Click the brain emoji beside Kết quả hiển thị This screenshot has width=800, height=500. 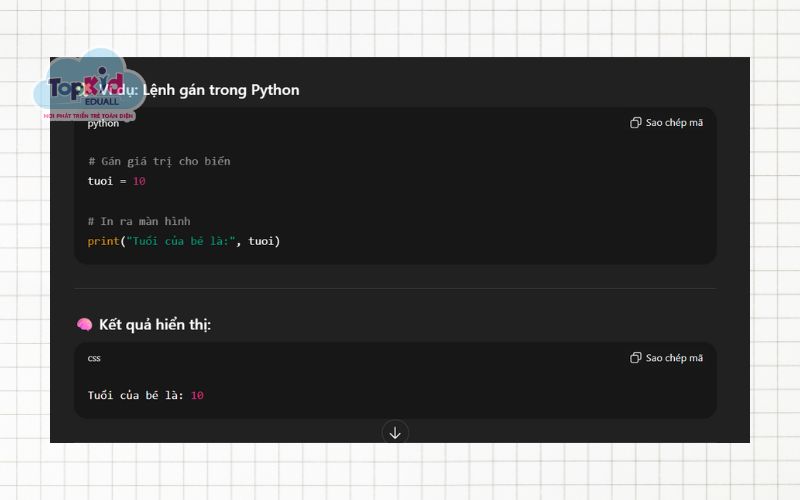point(85,325)
